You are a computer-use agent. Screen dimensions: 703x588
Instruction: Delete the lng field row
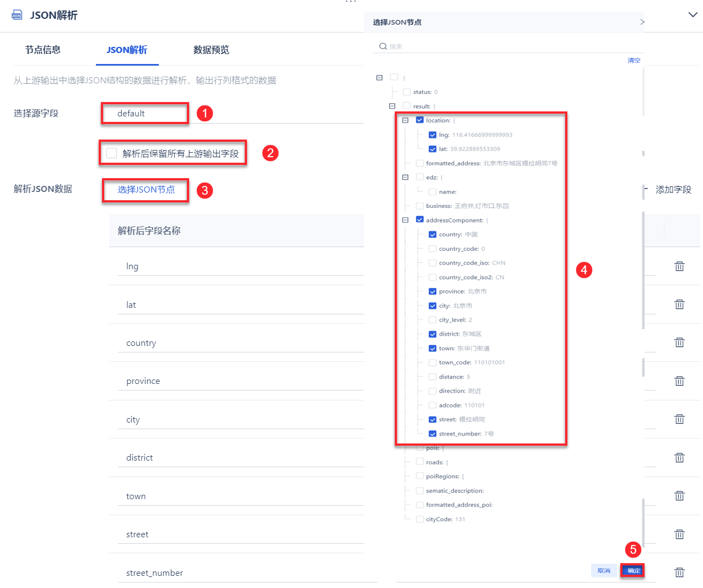679,266
